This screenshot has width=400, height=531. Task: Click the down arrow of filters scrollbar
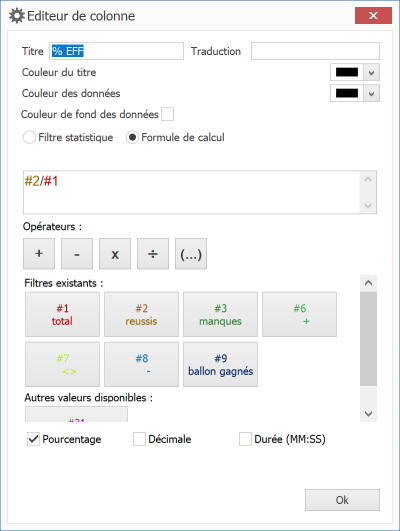(x=369, y=413)
